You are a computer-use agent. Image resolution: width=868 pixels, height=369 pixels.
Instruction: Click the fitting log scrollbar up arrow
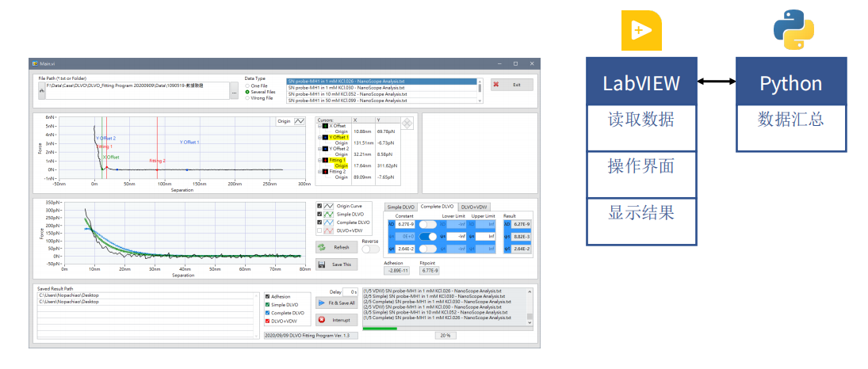(x=530, y=291)
